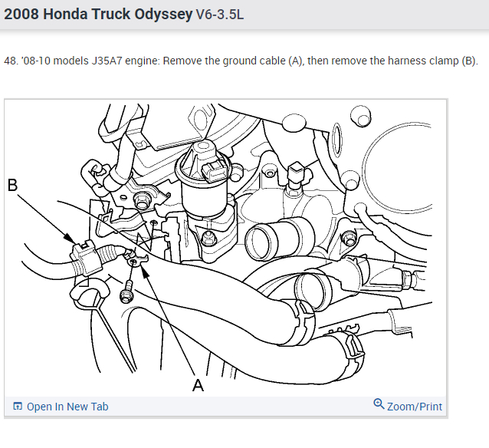Click the 2008 Honda Truck Odyssey heading
This screenshot has width=489, height=448.
pyautogui.click(x=98, y=15)
